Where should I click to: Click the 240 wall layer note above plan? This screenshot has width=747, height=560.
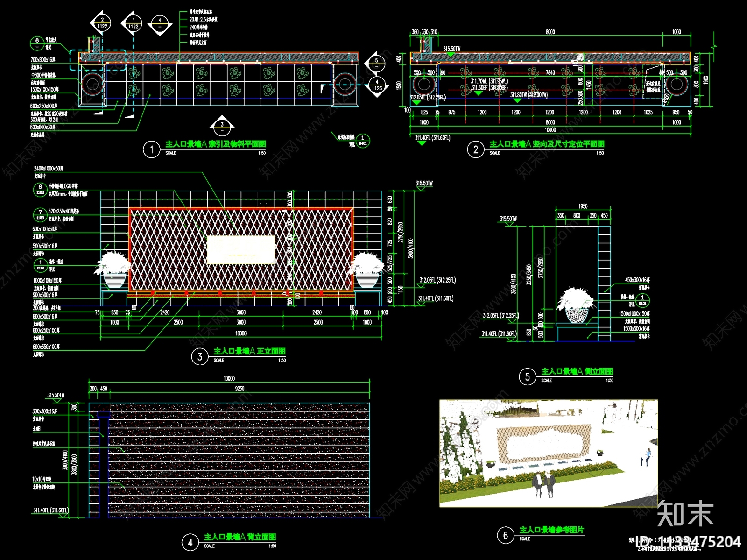tap(199, 28)
